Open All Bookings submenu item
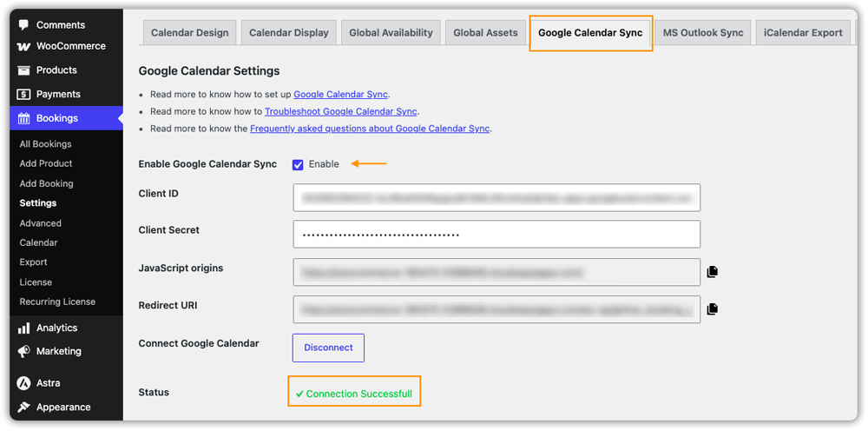Image resolution: width=868 pixels, height=431 pixels. [x=45, y=144]
